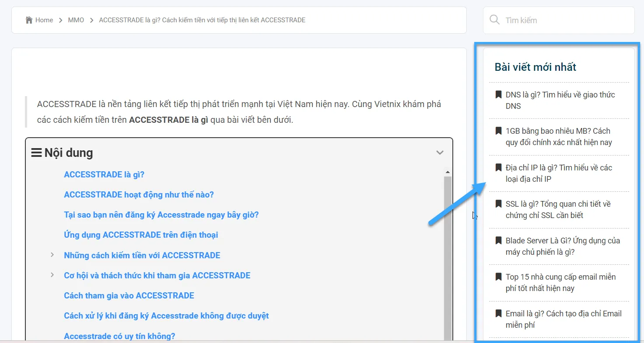Click bookmark icon next to DNS là gì article
Screen dimensions: 644x343
498,94
